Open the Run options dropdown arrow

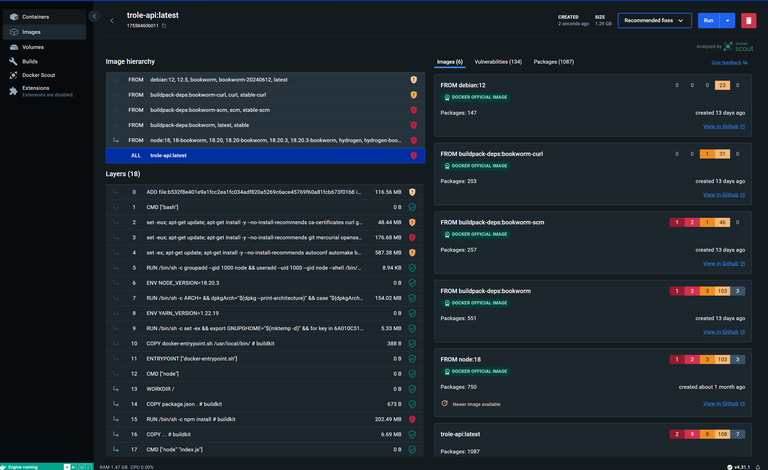[727, 21]
